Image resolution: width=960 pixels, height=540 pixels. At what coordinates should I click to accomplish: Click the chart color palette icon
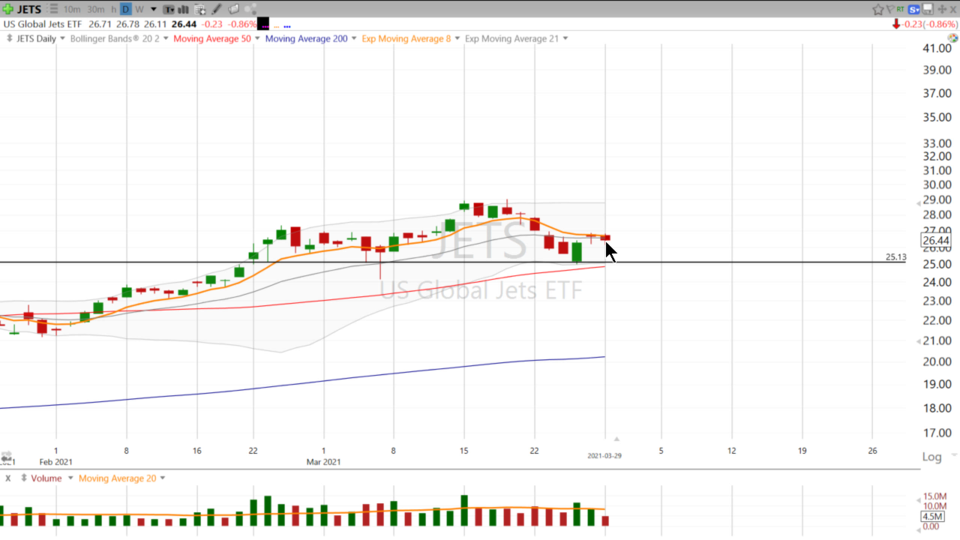(953, 38)
